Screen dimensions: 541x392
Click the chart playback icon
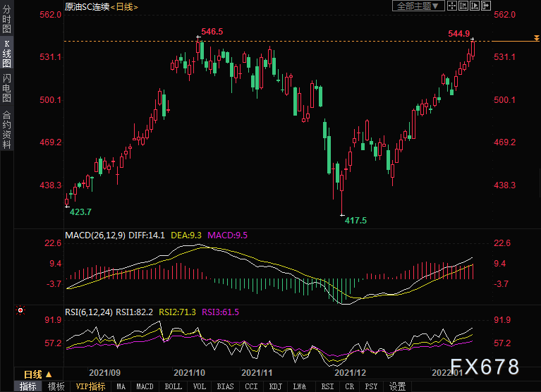pos(475,6)
